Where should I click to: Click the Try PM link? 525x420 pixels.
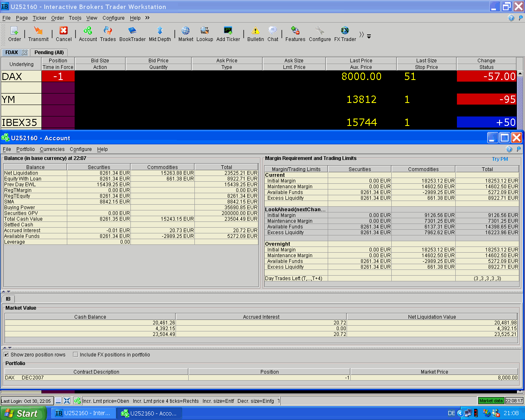[x=500, y=159]
